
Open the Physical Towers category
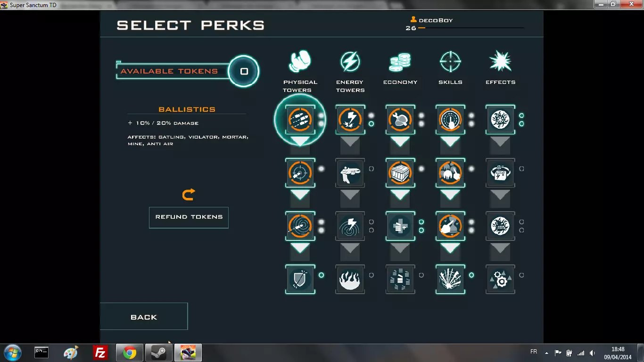[300, 72]
